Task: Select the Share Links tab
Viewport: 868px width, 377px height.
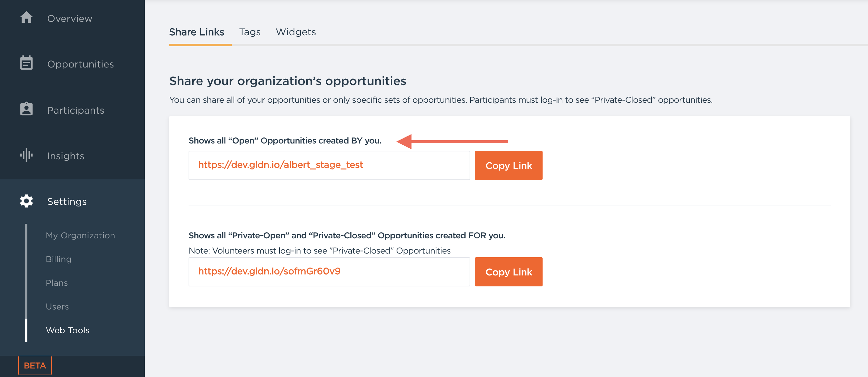Action: pyautogui.click(x=196, y=32)
